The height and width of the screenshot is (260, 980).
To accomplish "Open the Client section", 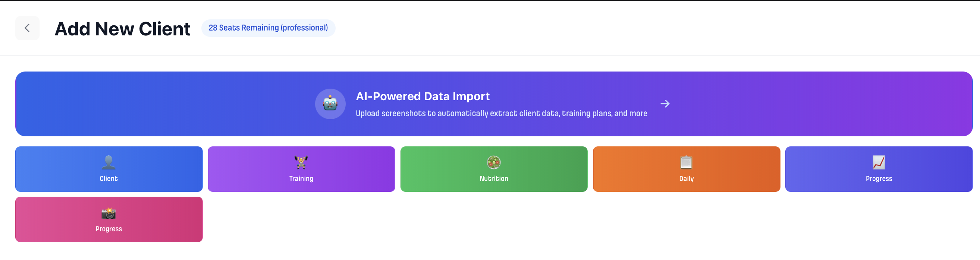I will (x=109, y=169).
